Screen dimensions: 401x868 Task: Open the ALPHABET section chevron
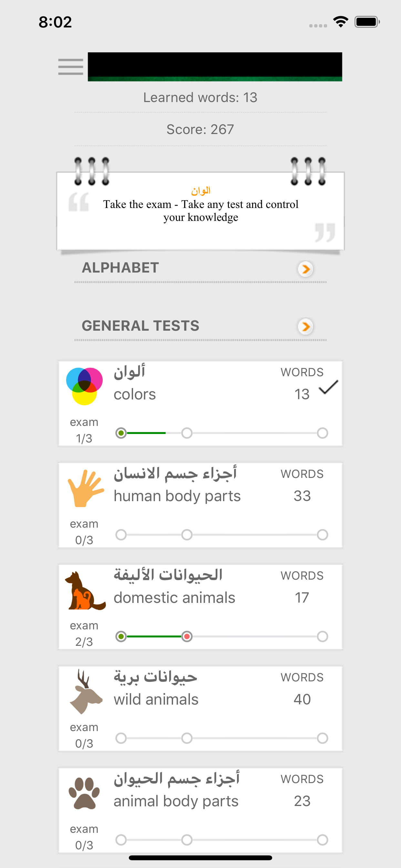click(x=305, y=269)
